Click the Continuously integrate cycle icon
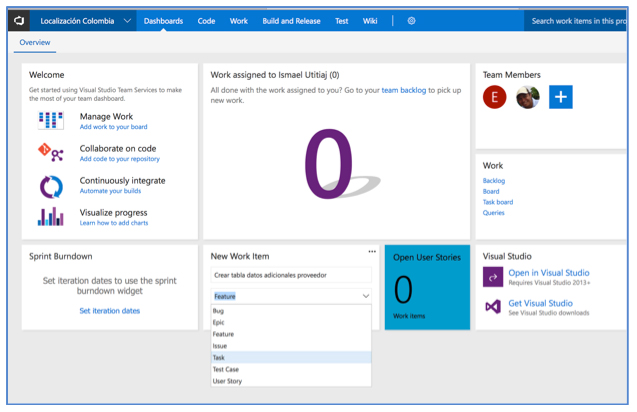This screenshot has height=412, width=637. pyautogui.click(x=51, y=187)
